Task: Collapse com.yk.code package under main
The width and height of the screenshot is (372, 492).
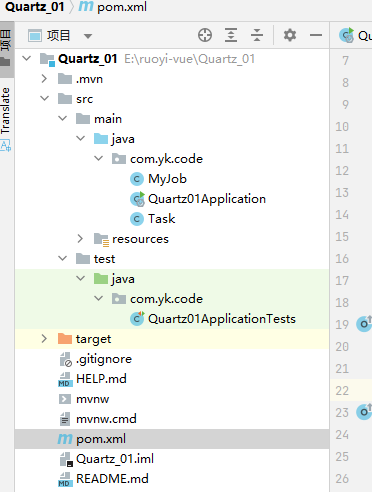Action: click(98, 159)
